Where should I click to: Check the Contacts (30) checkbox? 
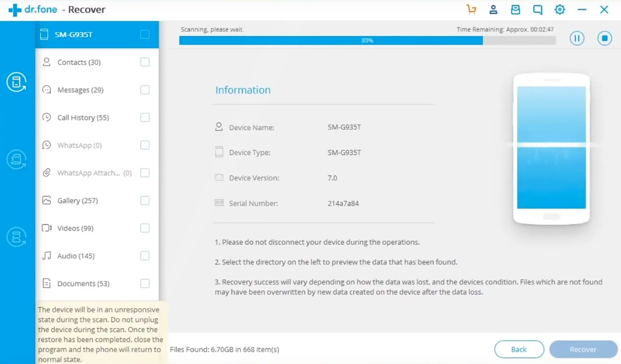tap(145, 62)
